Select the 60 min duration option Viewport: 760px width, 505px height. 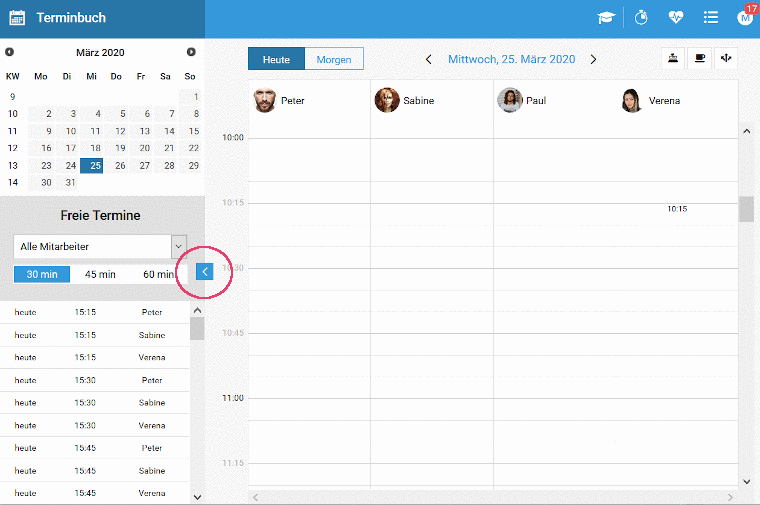[x=158, y=274]
